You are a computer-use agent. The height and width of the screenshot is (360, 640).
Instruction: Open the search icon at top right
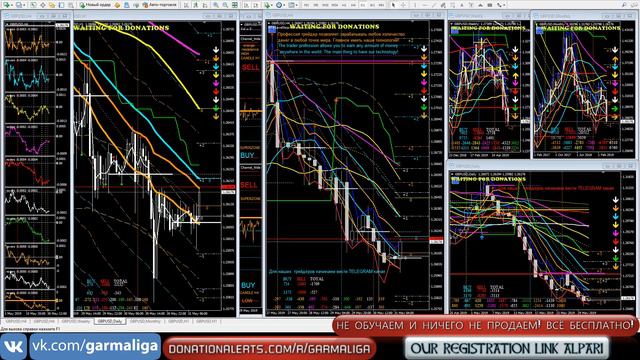tap(624, 5)
